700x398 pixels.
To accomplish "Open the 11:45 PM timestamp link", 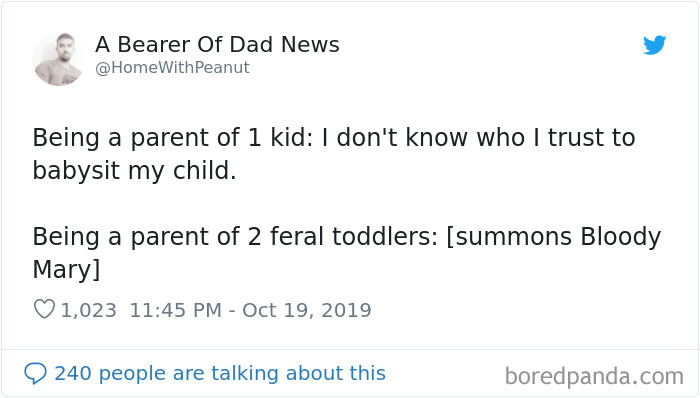I will [x=175, y=310].
